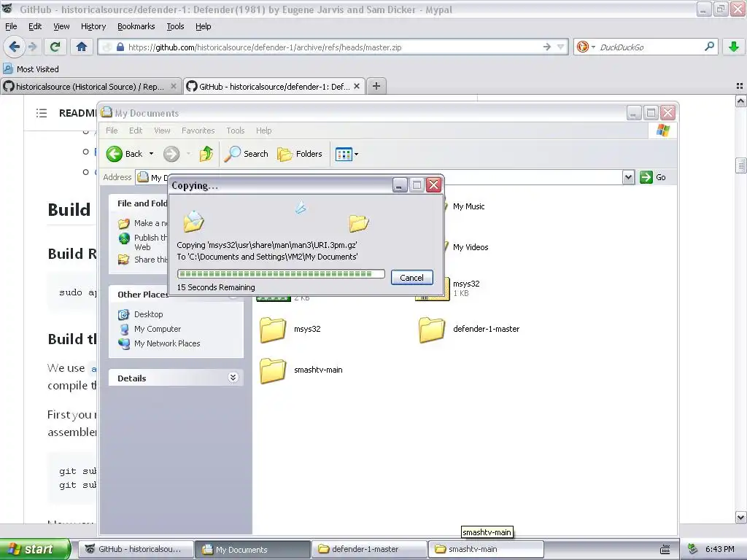The height and width of the screenshot is (560, 747).
Task: Click the My Documents taskbar button
Action: (x=252, y=549)
